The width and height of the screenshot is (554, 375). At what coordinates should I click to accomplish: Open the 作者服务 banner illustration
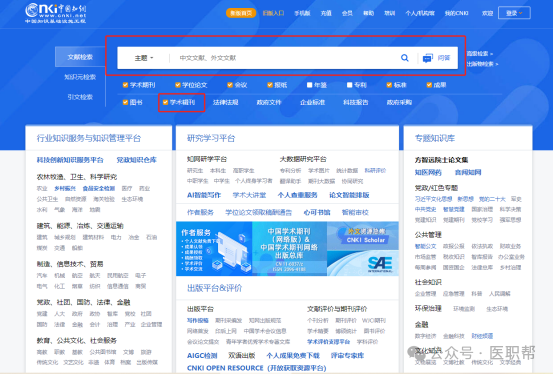click(x=214, y=249)
